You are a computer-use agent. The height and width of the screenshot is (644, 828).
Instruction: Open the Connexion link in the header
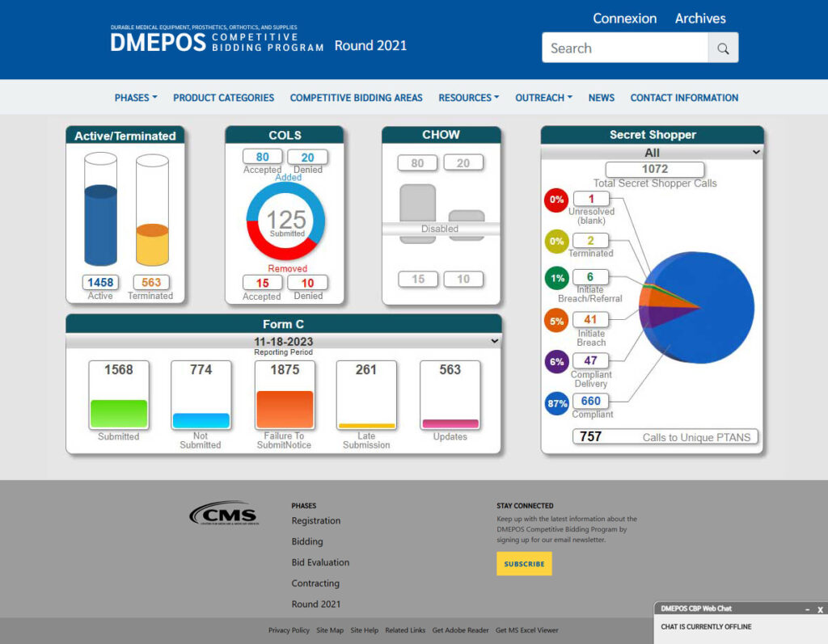click(x=625, y=19)
